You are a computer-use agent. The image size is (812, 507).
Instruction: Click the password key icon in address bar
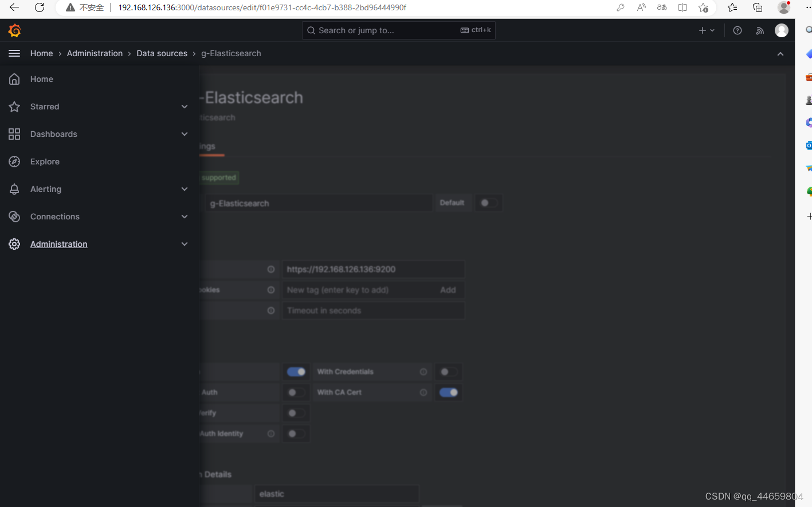pyautogui.click(x=621, y=7)
